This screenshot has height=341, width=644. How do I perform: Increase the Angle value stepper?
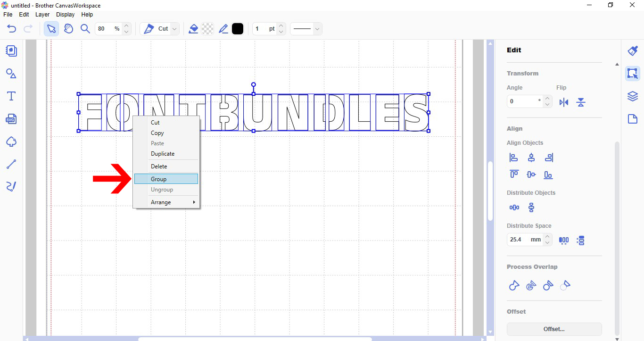[547, 99]
